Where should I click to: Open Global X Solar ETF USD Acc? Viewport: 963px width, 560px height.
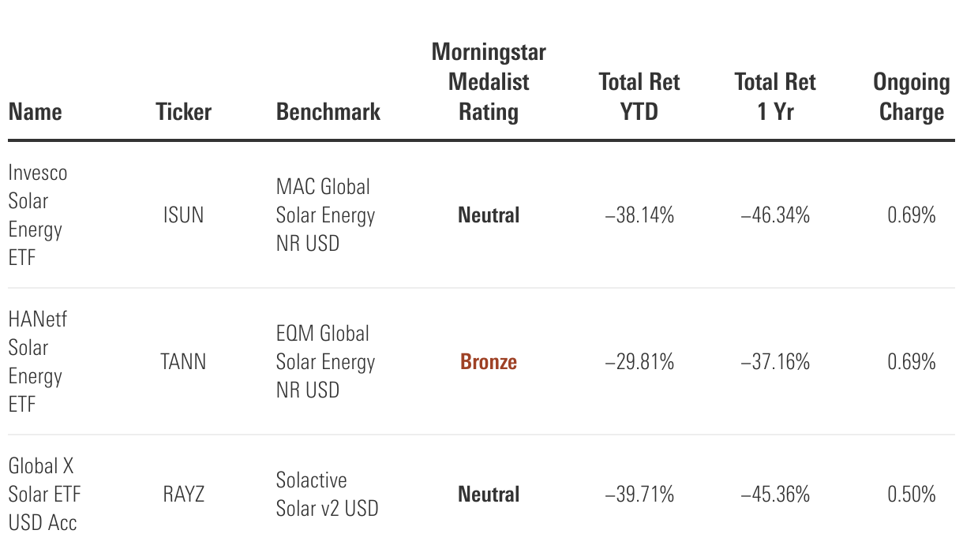(x=44, y=494)
